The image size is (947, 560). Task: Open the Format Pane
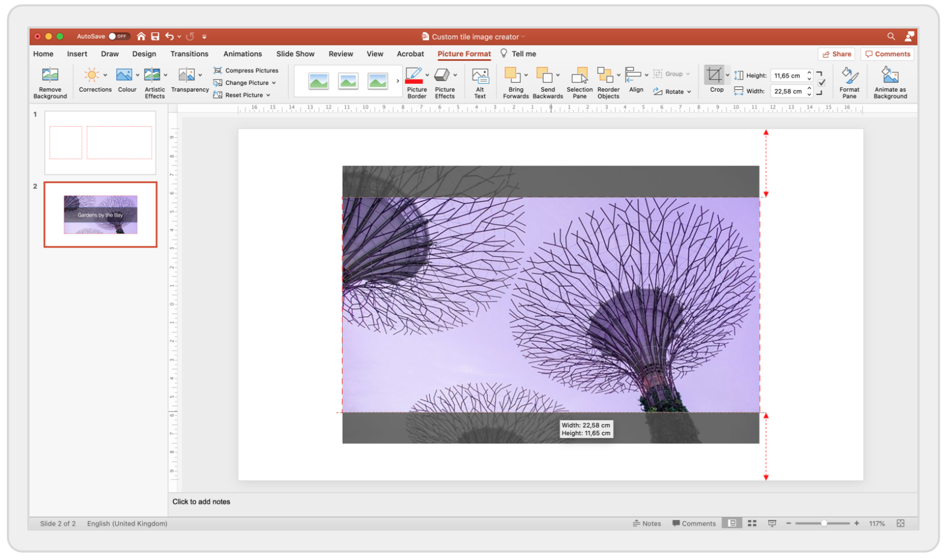pos(849,81)
